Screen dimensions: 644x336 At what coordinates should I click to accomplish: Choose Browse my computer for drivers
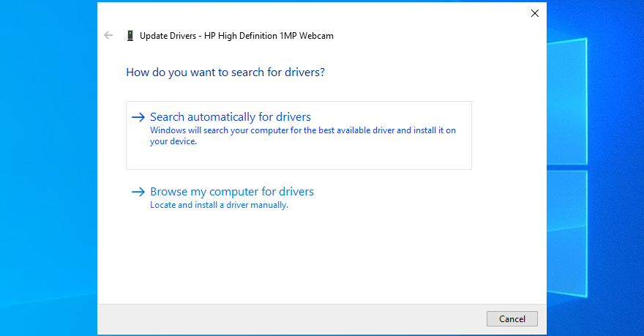pyautogui.click(x=231, y=192)
